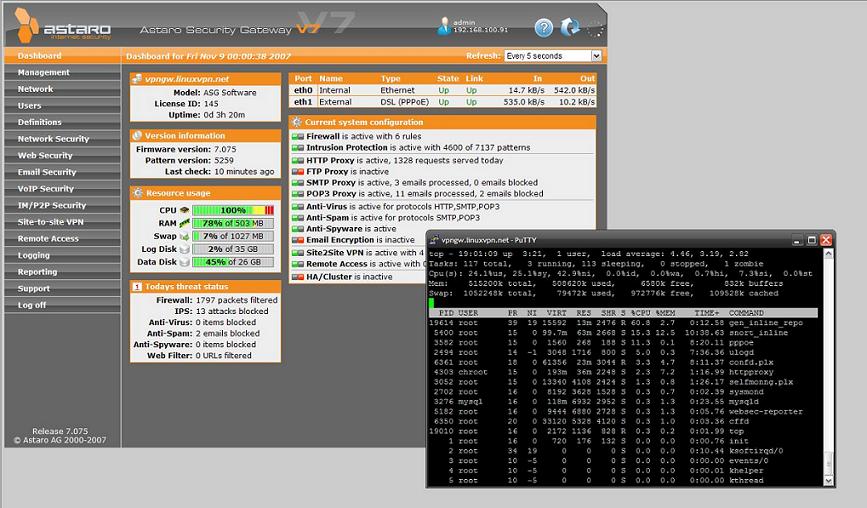This screenshot has width=867, height=508.
Task: Open the Email Security menu
Action: (62, 172)
